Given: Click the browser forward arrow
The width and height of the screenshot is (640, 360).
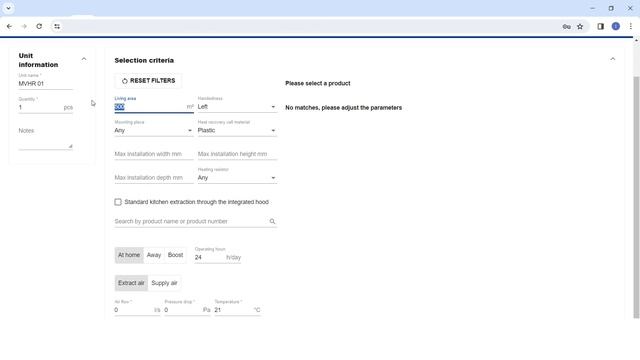Looking at the screenshot, I should (24, 27).
